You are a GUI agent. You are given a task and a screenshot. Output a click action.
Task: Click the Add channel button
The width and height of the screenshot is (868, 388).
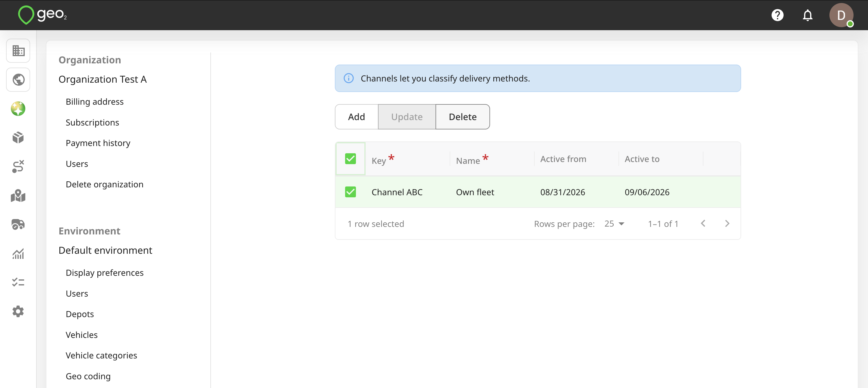tap(357, 117)
